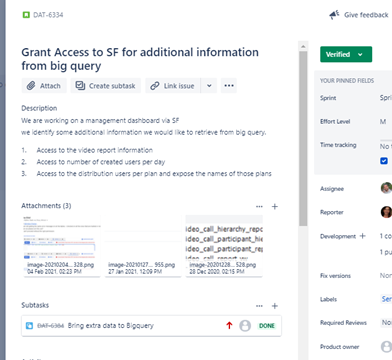Click the Time tracking field label
Screen dimensions: 392x360
pyautogui.click(x=338, y=145)
